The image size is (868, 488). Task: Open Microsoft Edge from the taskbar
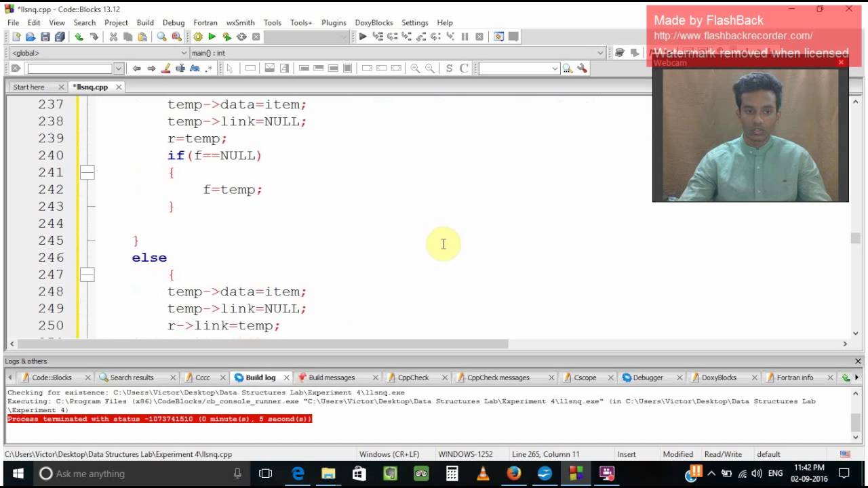coord(298,474)
